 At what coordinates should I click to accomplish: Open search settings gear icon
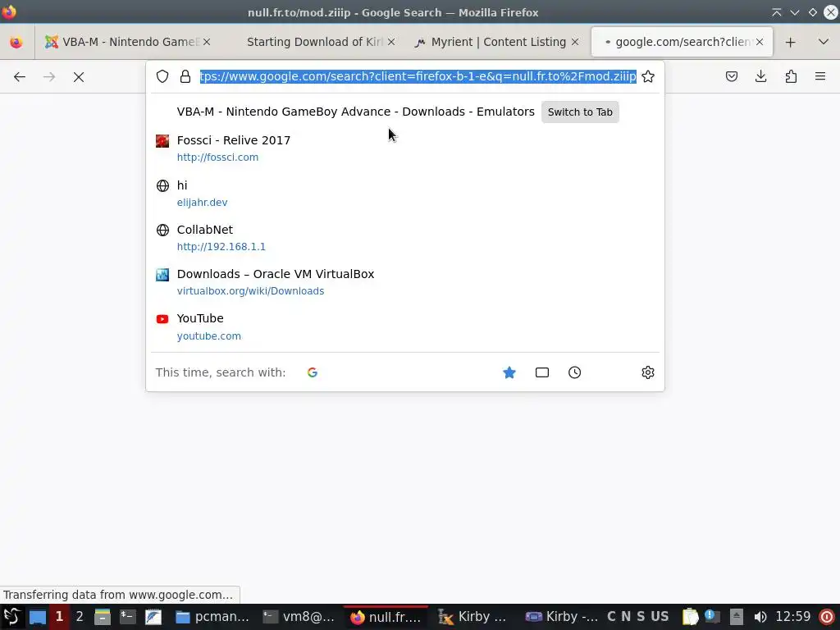coord(648,373)
